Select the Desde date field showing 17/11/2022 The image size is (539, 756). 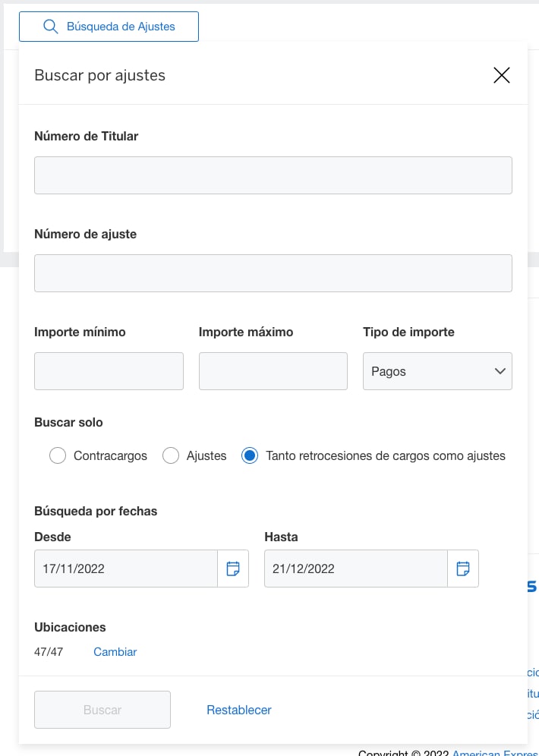[125, 568]
